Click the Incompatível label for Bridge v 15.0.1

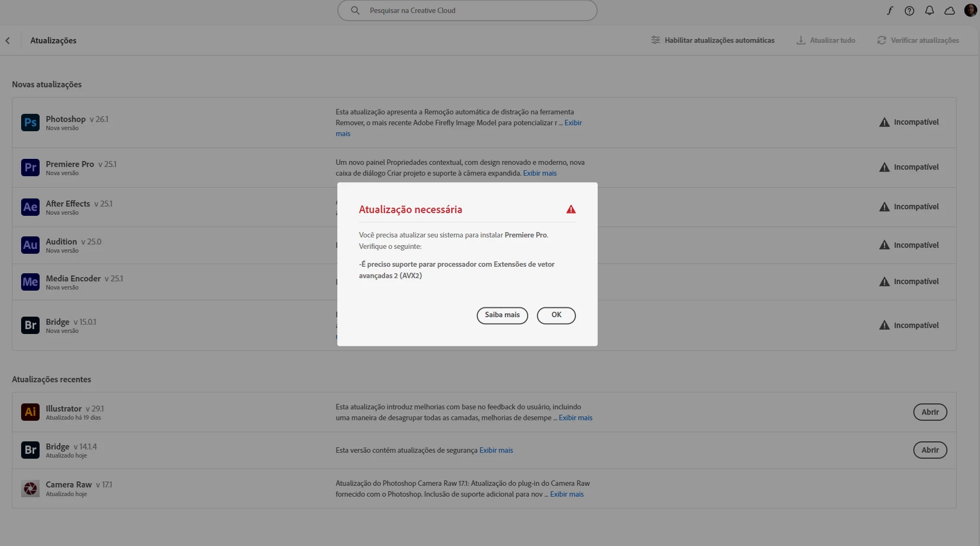917,325
